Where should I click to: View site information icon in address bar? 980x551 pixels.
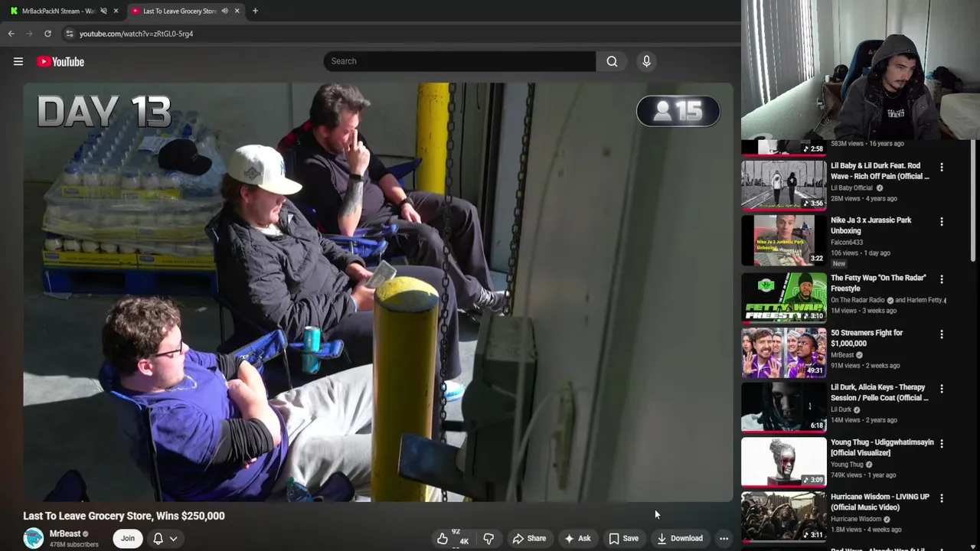[x=69, y=34]
